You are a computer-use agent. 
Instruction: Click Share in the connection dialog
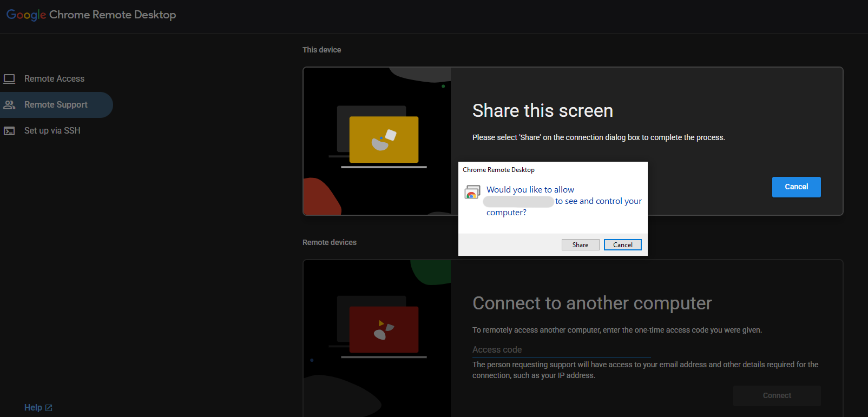click(580, 245)
